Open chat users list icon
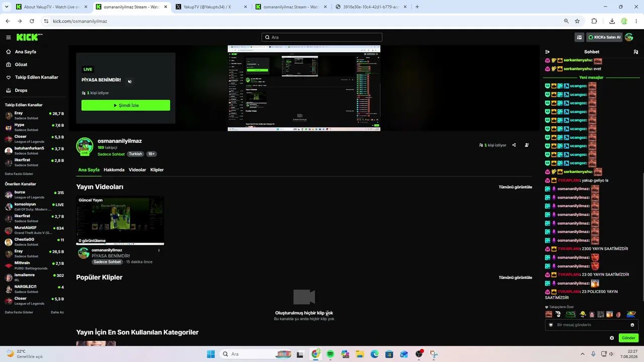This screenshot has height=362, width=644. (636, 52)
